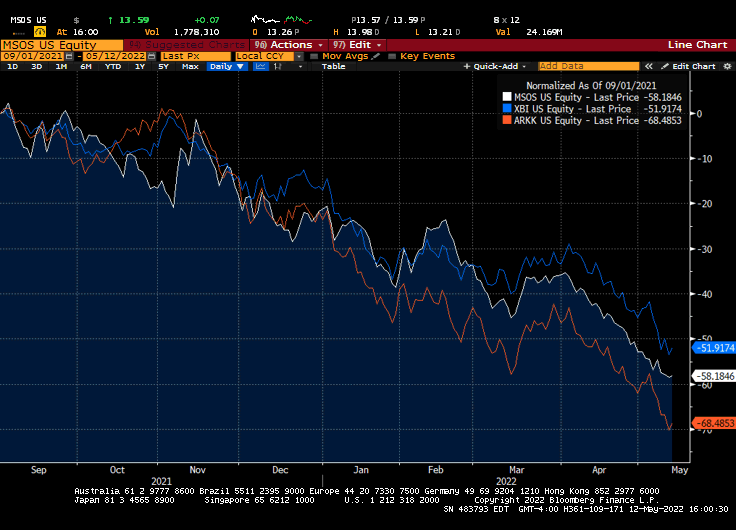The width and height of the screenshot is (736, 530).
Task: Open Suggested Charts
Action: pos(187,45)
